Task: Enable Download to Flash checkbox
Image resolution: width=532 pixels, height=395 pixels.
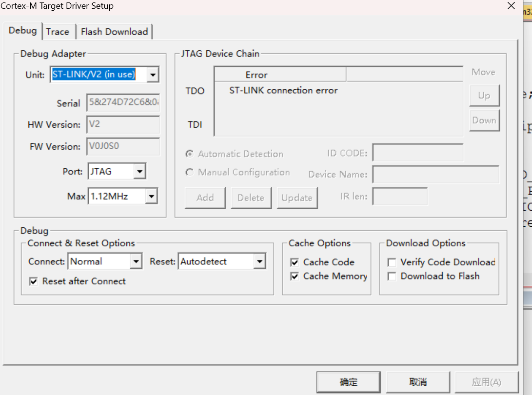Action: tap(392, 276)
